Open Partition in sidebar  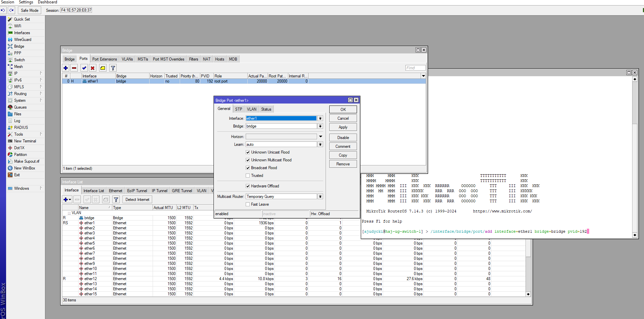(x=20, y=155)
